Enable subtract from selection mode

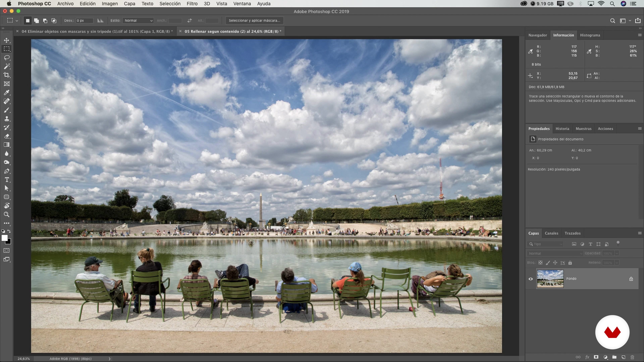tap(45, 20)
